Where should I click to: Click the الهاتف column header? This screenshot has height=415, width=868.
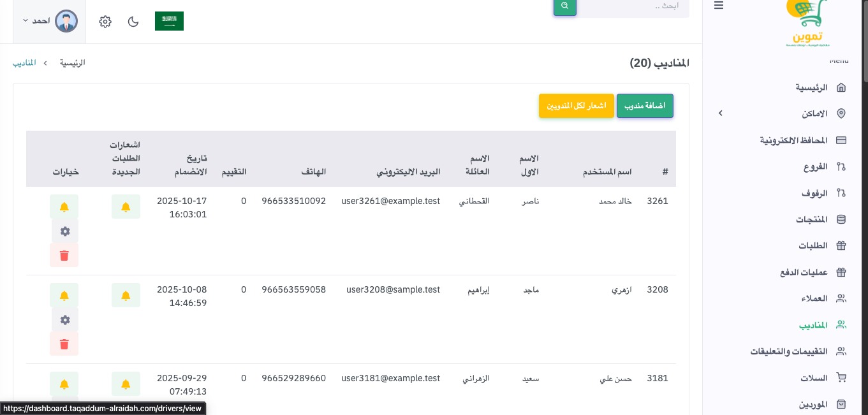pyautogui.click(x=314, y=171)
